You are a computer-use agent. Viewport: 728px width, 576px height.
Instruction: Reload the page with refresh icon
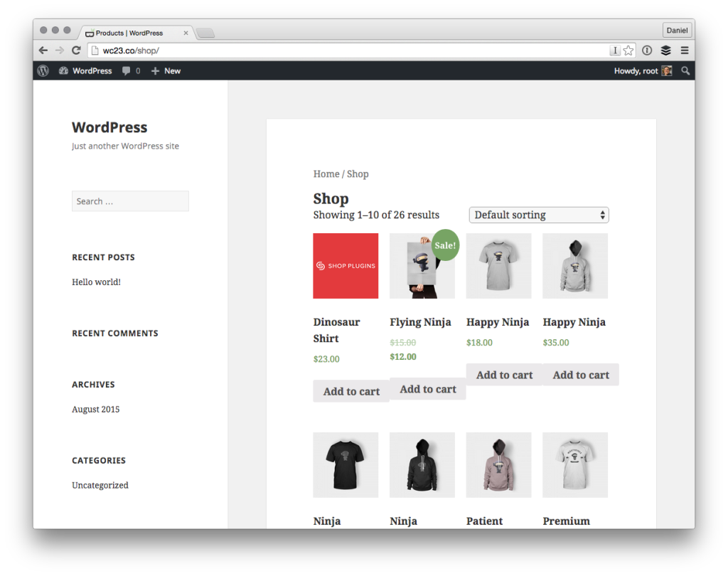[76, 50]
